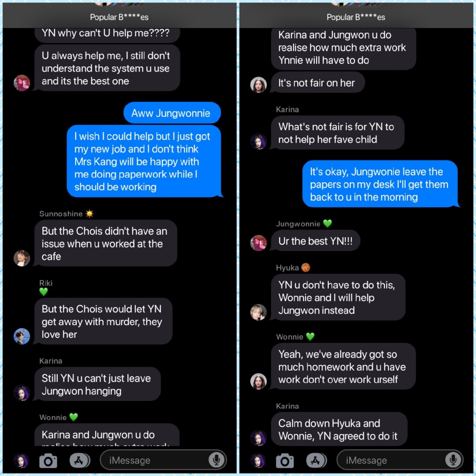Select the 'Ur the best YN!!!' message bubble

(x=315, y=241)
